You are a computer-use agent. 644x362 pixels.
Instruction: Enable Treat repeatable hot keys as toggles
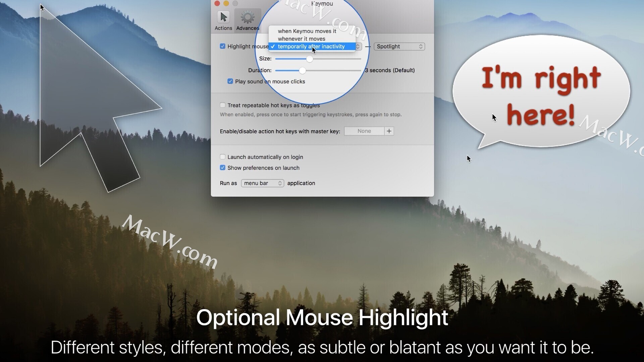click(x=222, y=105)
